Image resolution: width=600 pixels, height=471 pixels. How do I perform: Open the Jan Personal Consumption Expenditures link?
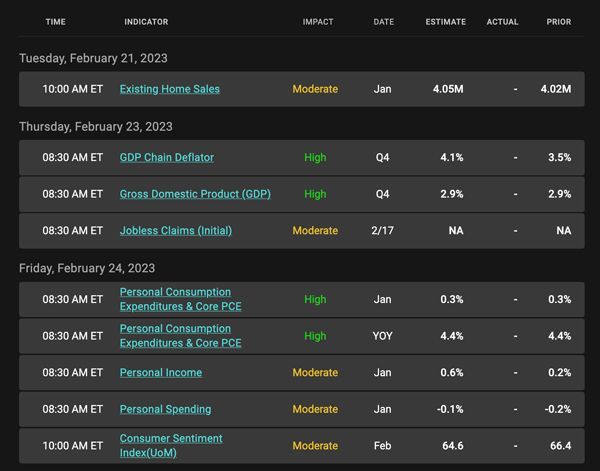coord(181,299)
